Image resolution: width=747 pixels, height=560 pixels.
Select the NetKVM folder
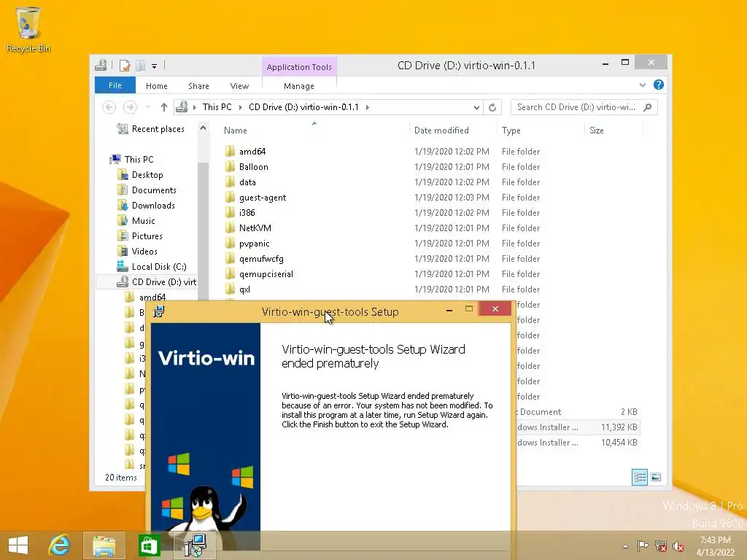tap(255, 228)
